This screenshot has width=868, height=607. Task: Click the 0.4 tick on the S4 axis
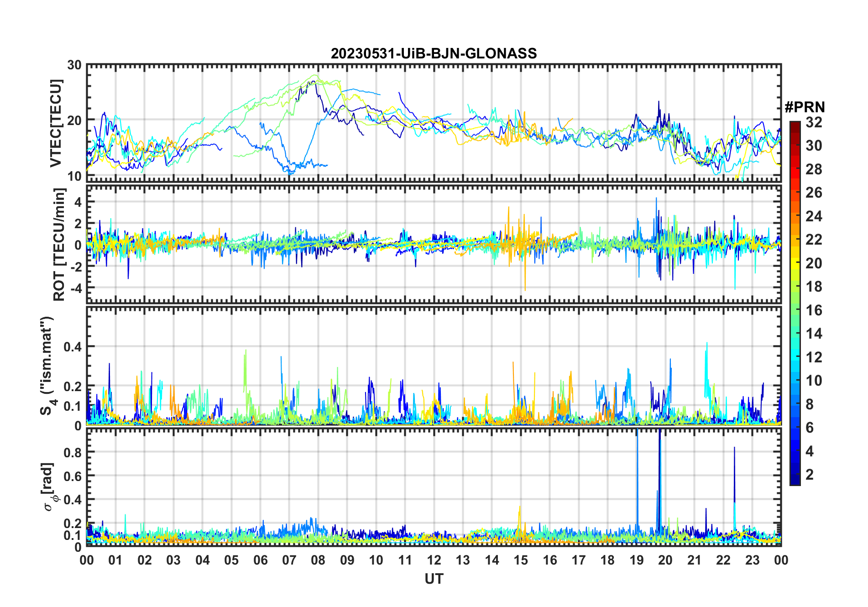pos(73,347)
